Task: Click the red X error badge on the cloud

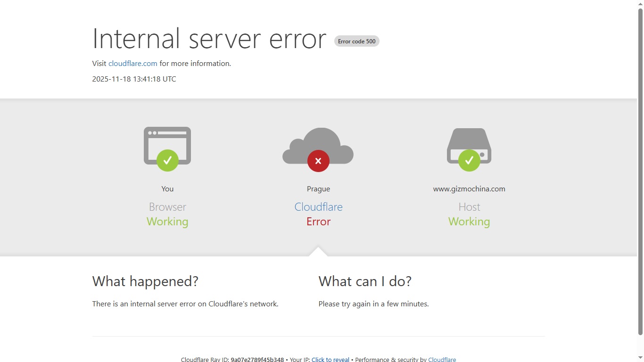Action: pos(318,161)
